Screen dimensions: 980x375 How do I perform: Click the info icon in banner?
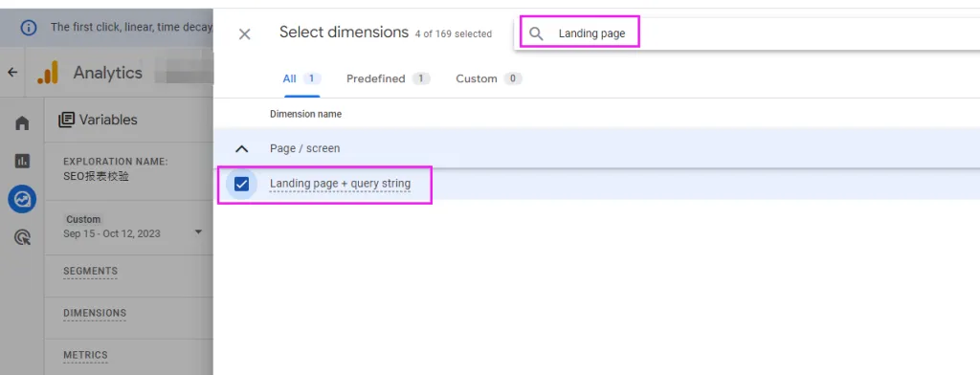click(29, 28)
